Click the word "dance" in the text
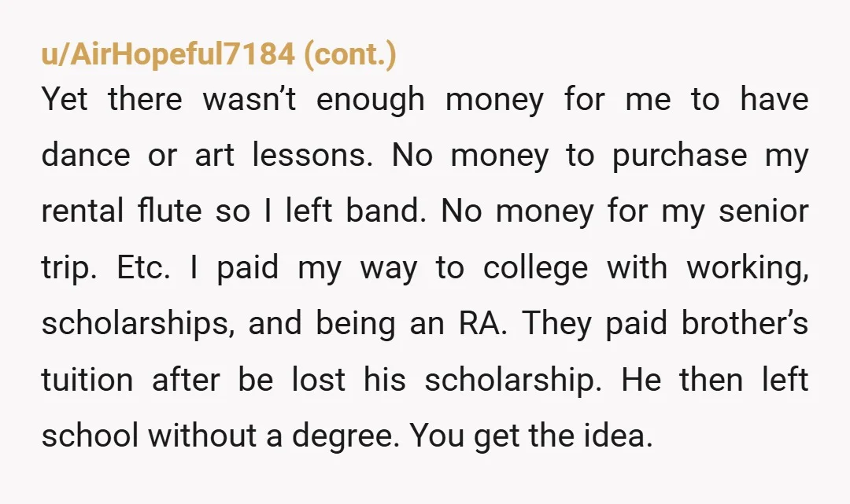850x504 pixels. pos(86,155)
